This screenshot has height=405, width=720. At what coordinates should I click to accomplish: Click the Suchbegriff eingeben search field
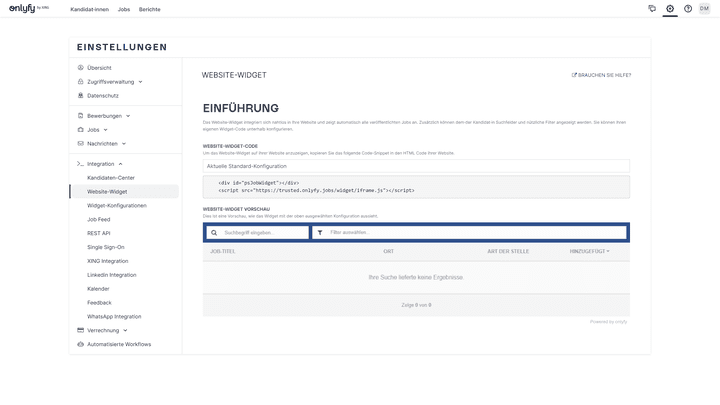pos(263,232)
